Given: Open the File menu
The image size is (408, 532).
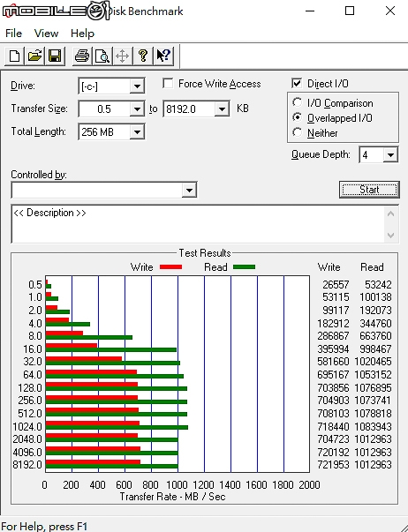Looking at the screenshot, I should 13,34.
